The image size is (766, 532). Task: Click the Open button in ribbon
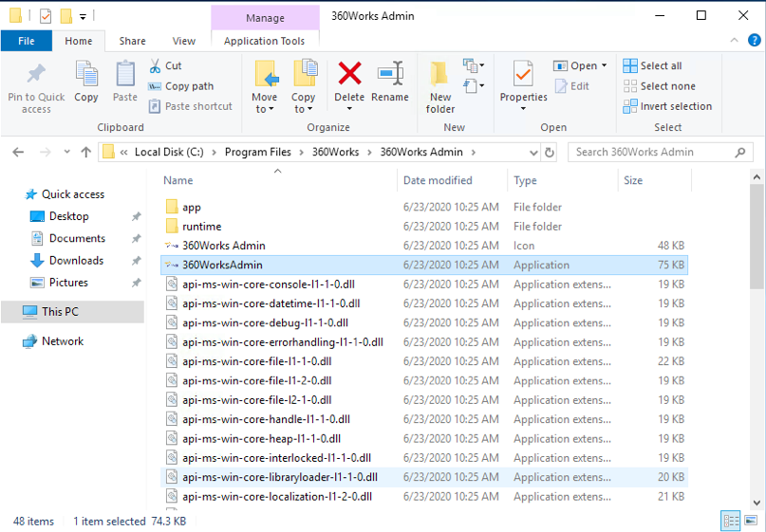point(575,65)
